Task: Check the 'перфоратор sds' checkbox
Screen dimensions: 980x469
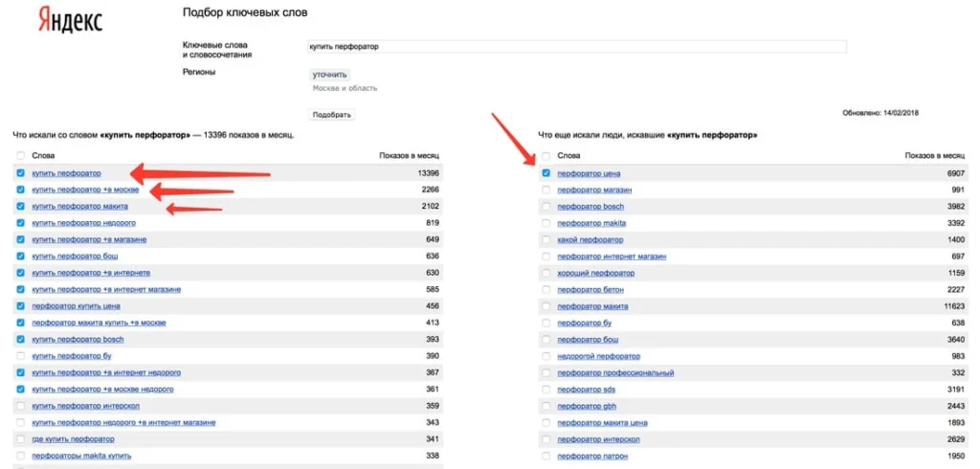Action: pos(546,390)
